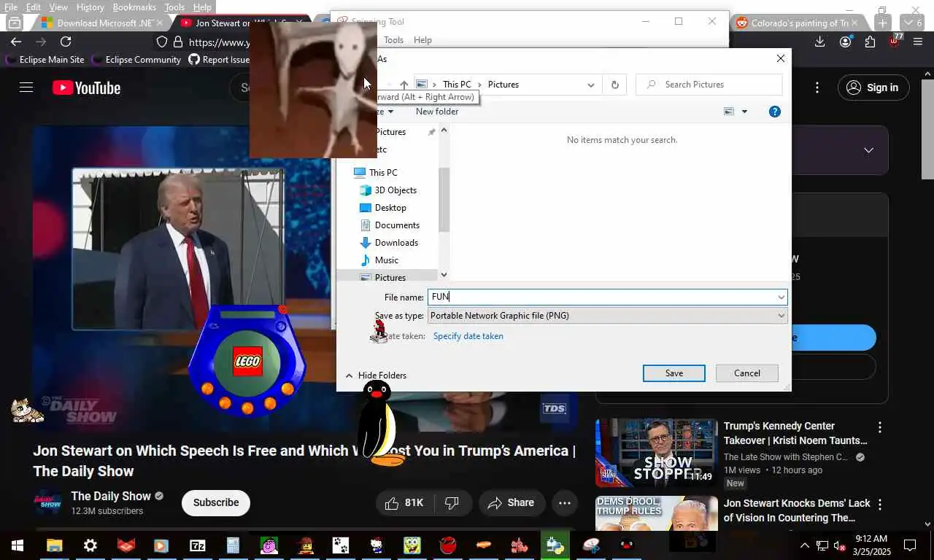Expand the address path dropdown arrow
This screenshot has height=560, width=934.
pos(590,85)
